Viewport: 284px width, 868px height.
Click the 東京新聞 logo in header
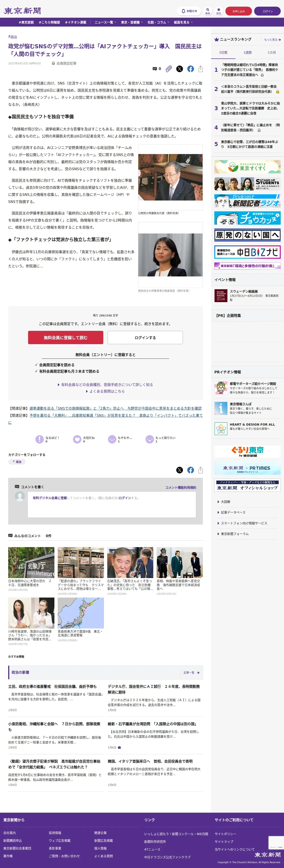22,11
